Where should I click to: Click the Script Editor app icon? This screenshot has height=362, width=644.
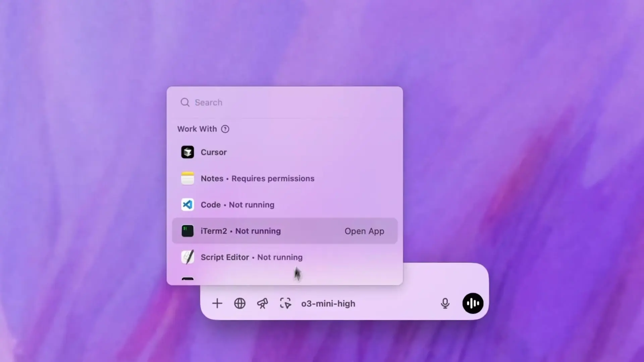(x=187, y=257)
